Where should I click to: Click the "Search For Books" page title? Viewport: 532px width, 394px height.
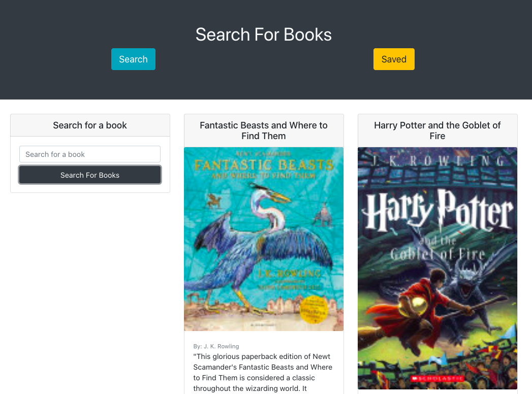[x=263, y=35]
